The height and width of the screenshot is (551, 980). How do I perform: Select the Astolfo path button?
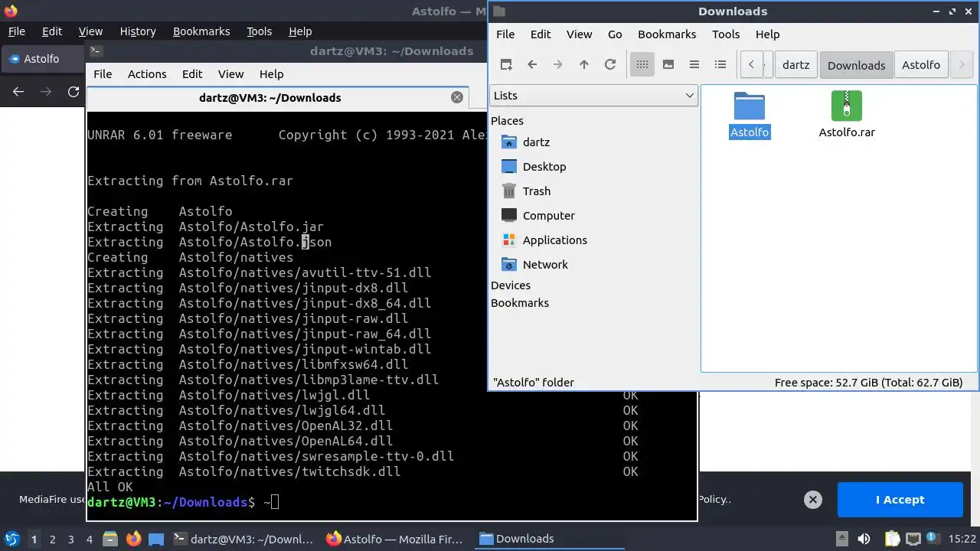(921, 64)
